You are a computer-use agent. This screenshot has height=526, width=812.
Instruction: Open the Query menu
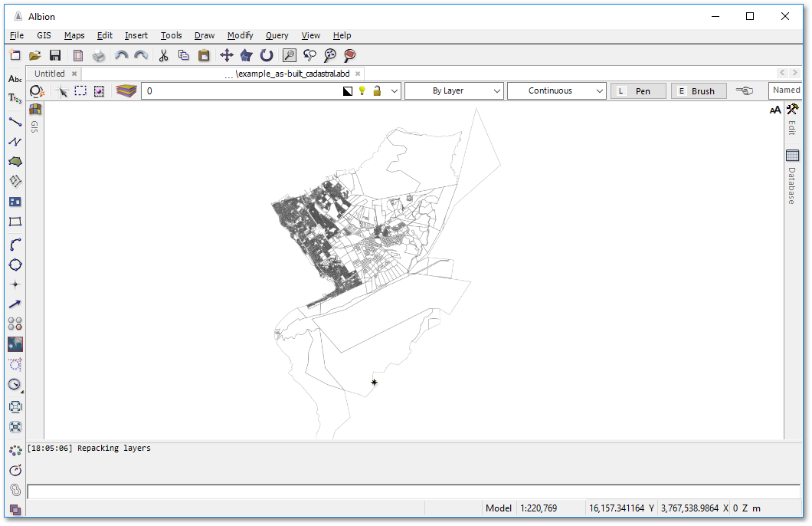[277, 35]
